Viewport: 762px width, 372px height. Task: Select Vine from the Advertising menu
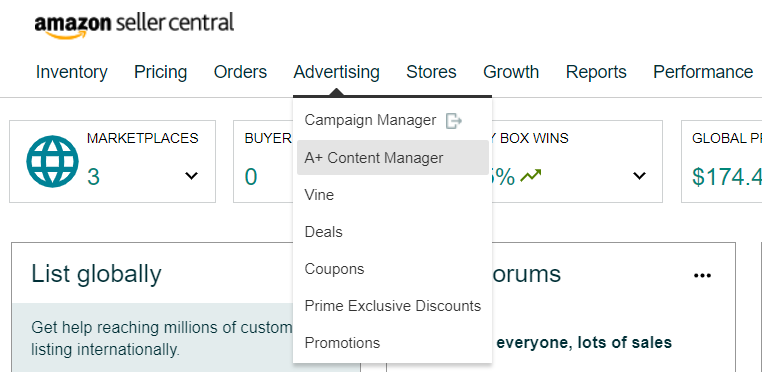pos(393,195)
